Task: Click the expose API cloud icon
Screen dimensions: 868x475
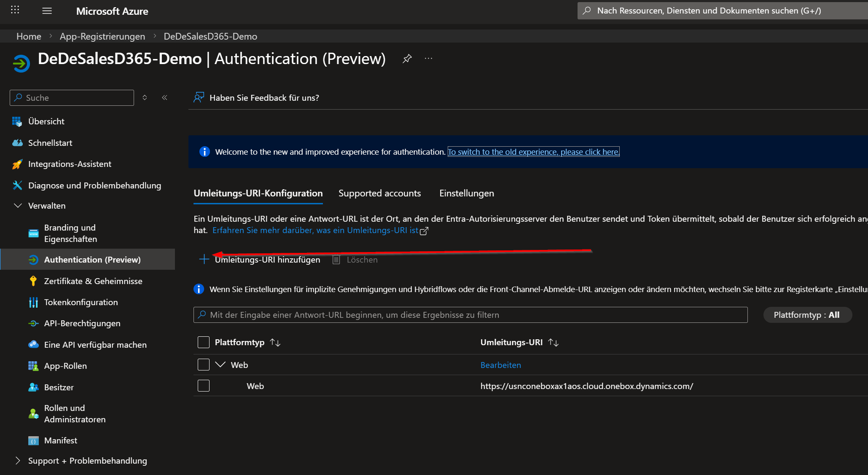Action: (x=33, y=345)
